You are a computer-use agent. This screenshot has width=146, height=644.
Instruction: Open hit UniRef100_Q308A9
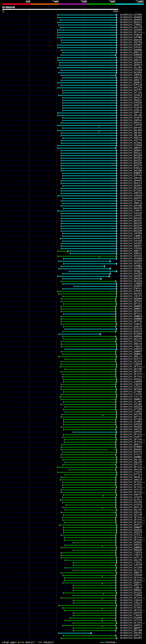131,30
